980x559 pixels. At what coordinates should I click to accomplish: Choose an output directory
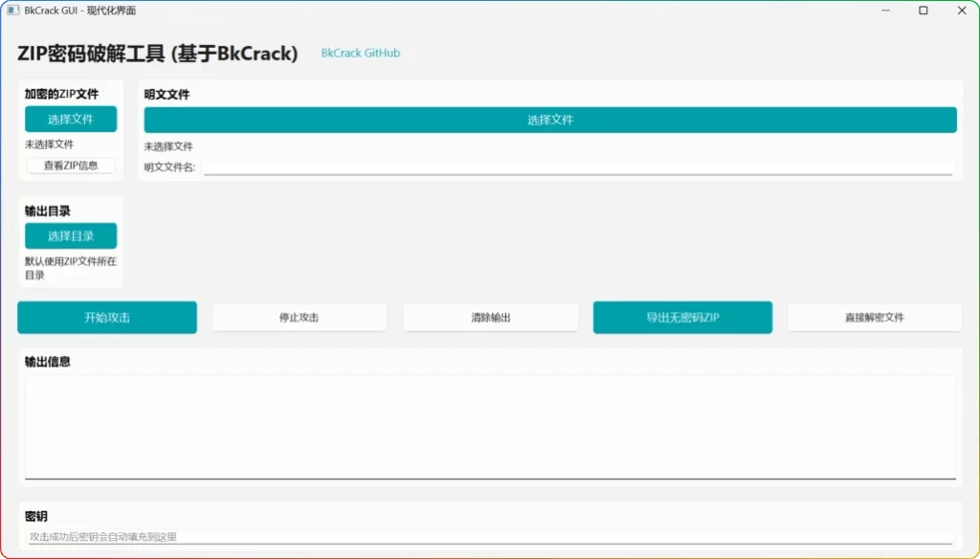point(70,235)
